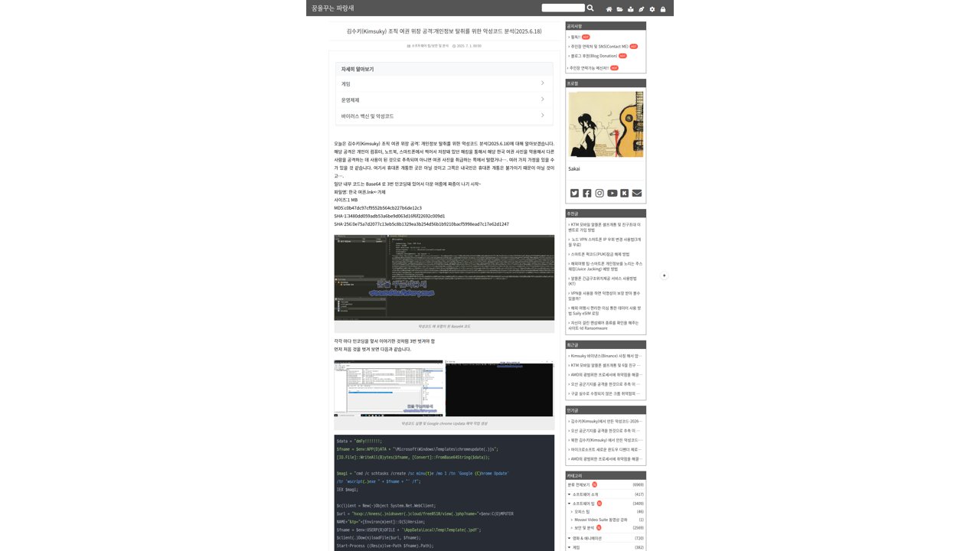The width and height of the screenshot is (980, 551).
Task: Open the post category link under title
Action: 430,46
